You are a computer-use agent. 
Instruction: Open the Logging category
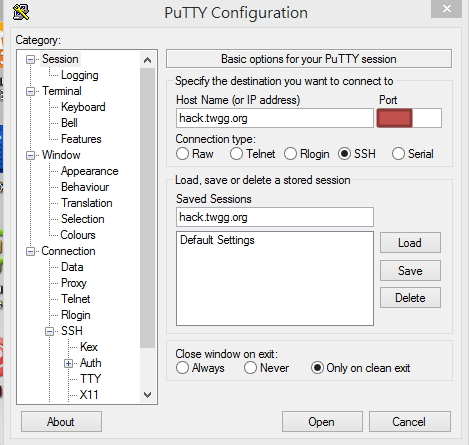coord(80,75)
